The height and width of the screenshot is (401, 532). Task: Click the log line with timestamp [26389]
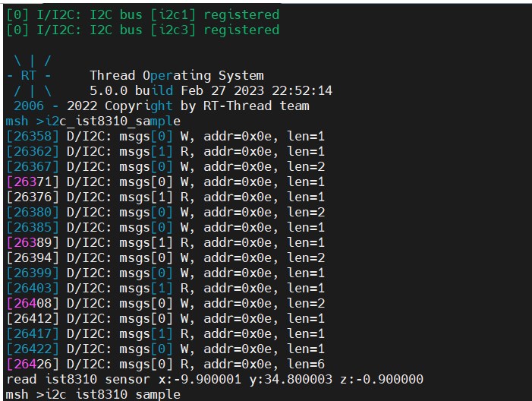165,243
